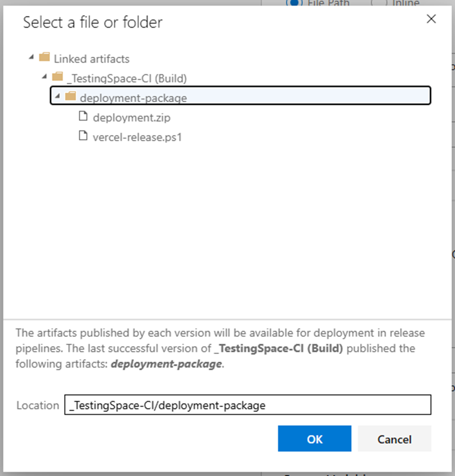Viewport: 455px width, 476px height.
Task: Click the deployment.zip file icon
Action: (x=83, y=117)
